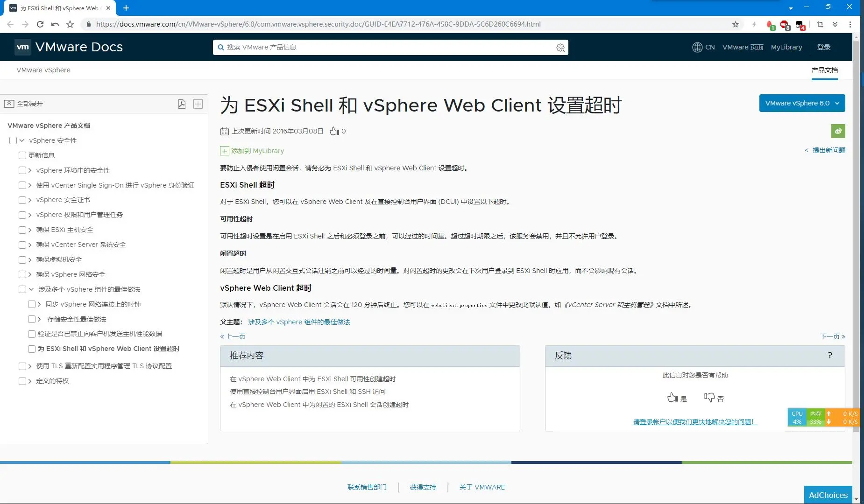Viewport: 864px width, 504px height.
Task: Click the plus icon beside PDF export
Action: (198, 104)
